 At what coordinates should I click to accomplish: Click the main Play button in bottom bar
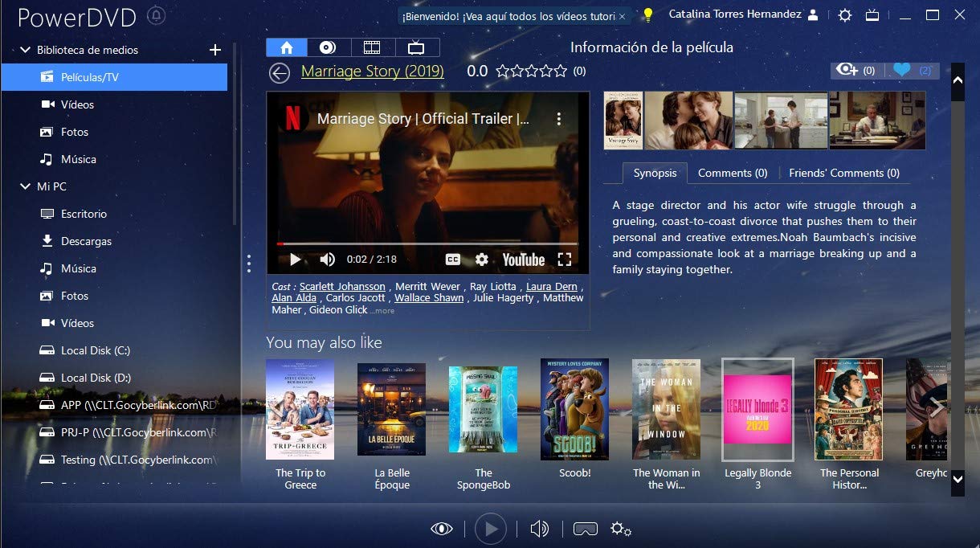[x=491, y=528]
